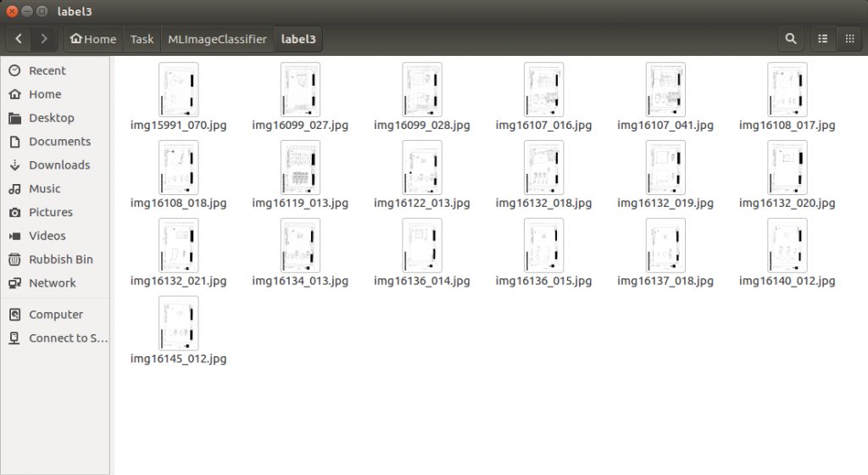Navigate to Home in path bar

[x=93, y=39]
